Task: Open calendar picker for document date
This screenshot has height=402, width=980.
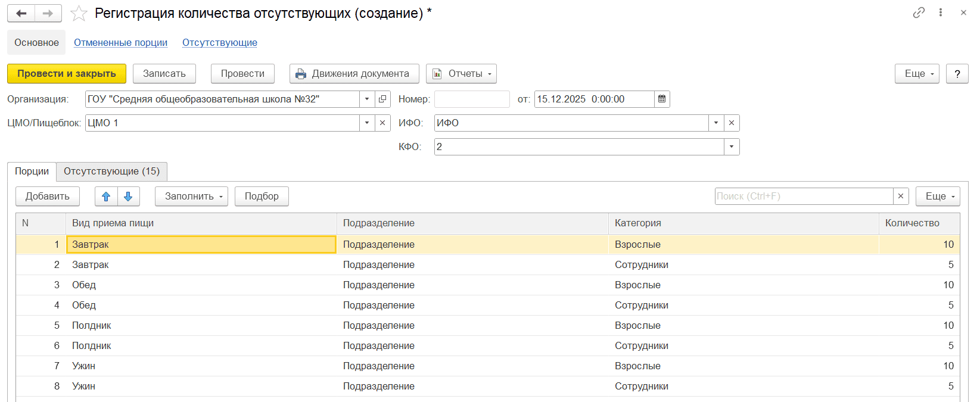Action: click(662, 99)
